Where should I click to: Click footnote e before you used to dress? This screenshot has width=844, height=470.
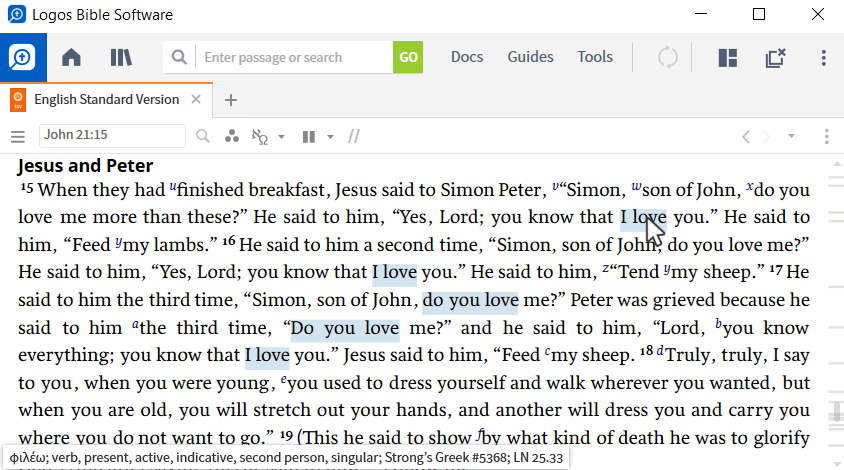[284, 379]
